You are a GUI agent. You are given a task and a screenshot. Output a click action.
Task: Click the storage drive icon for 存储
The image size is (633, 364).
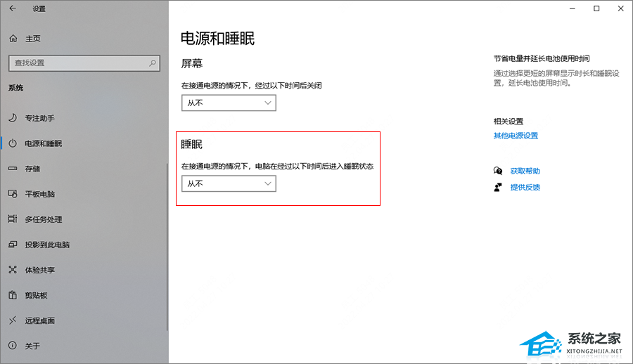click(x=13, y=169)
